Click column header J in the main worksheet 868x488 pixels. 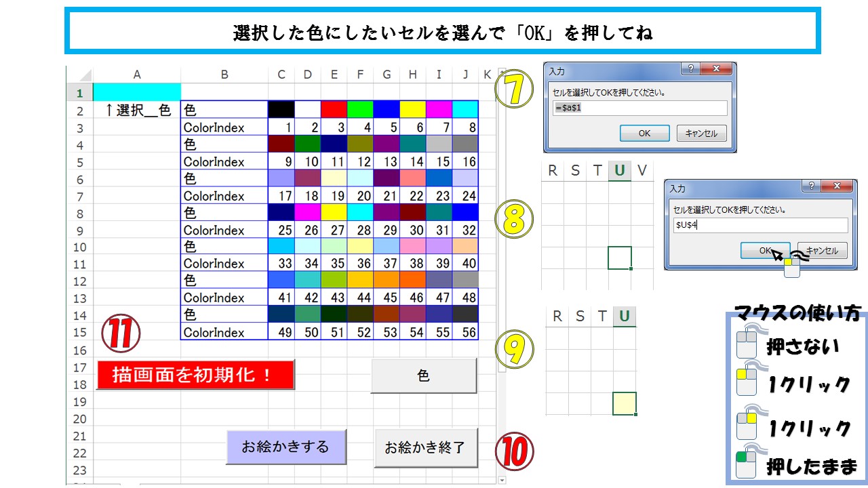(465, 75)
